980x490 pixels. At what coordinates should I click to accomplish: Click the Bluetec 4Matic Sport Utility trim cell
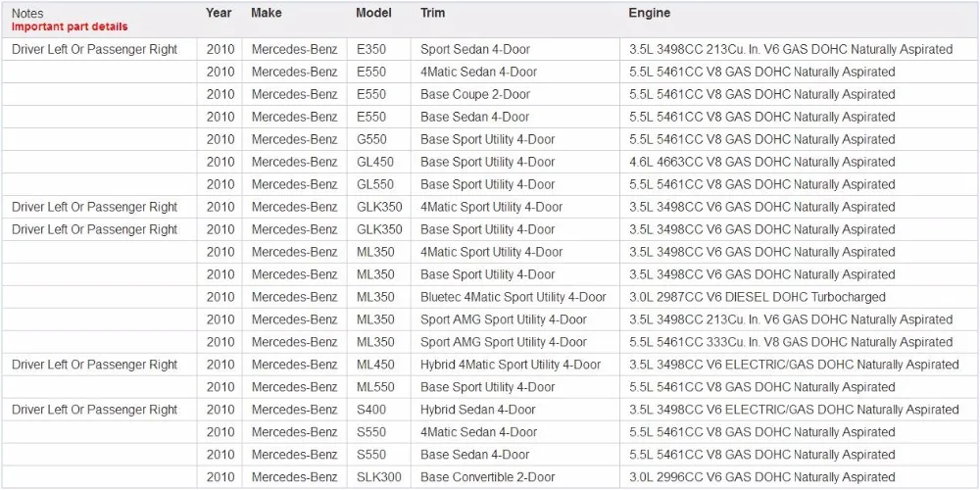pos(514,297)
